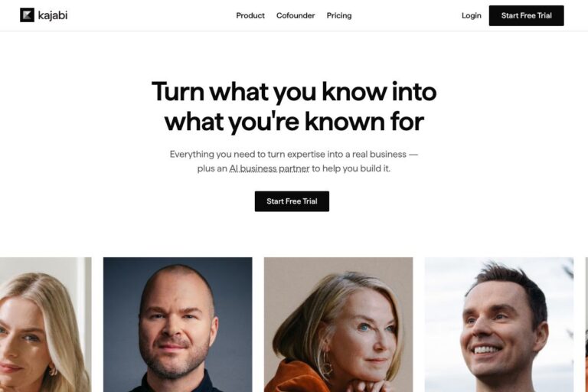Select the bald bearded man portrait
Image resolution: width=588 pixels, height=392 pixels.
(x=178, y=325)
